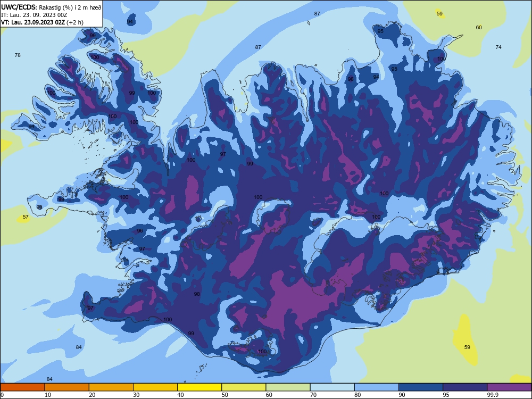Click the 20–30 amber legend swatch
This screenshot has width=532, height=399.
tap(111, 387)
